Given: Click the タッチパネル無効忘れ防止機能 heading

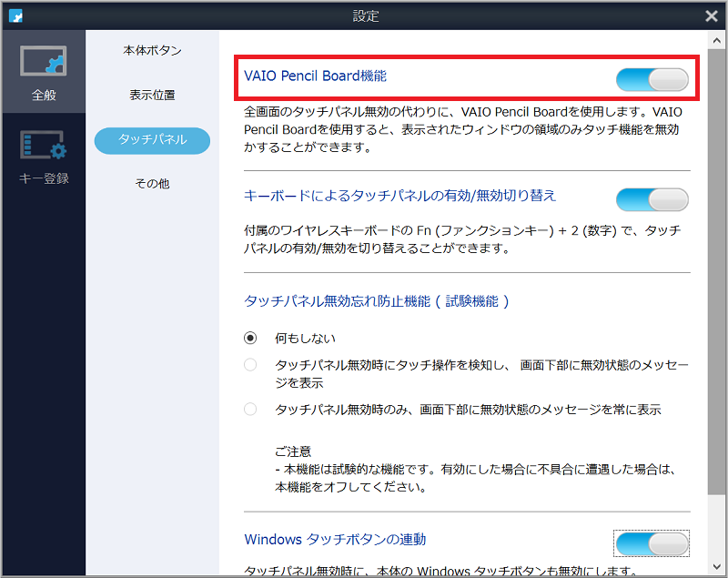Looking at the screenshot, I should click(x=377, y=301).
